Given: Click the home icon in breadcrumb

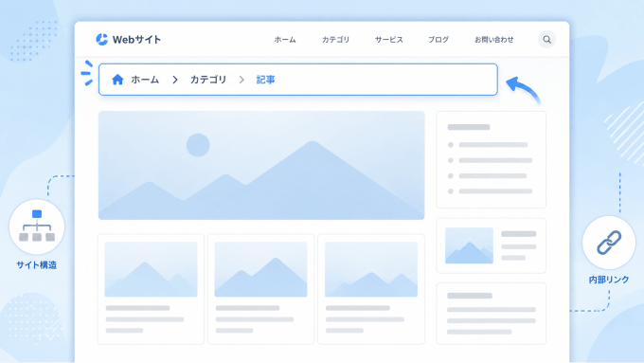Looking at the screenshot, I should 117,80.
